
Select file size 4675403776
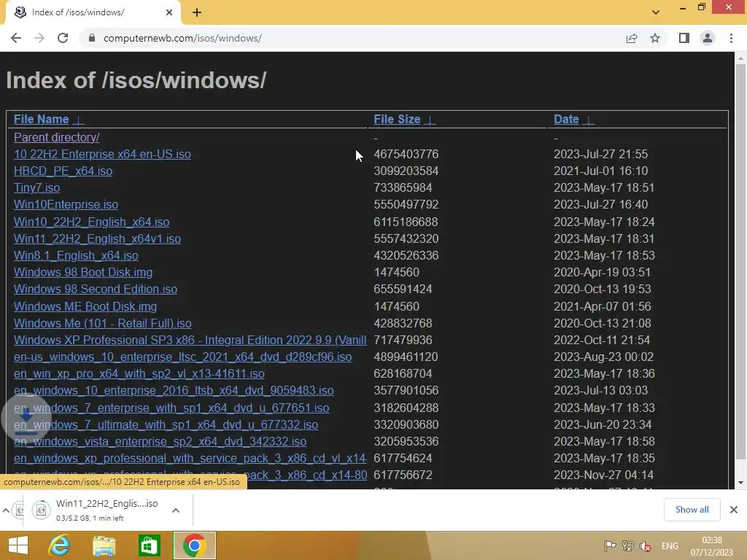click(x=406, y=155)
